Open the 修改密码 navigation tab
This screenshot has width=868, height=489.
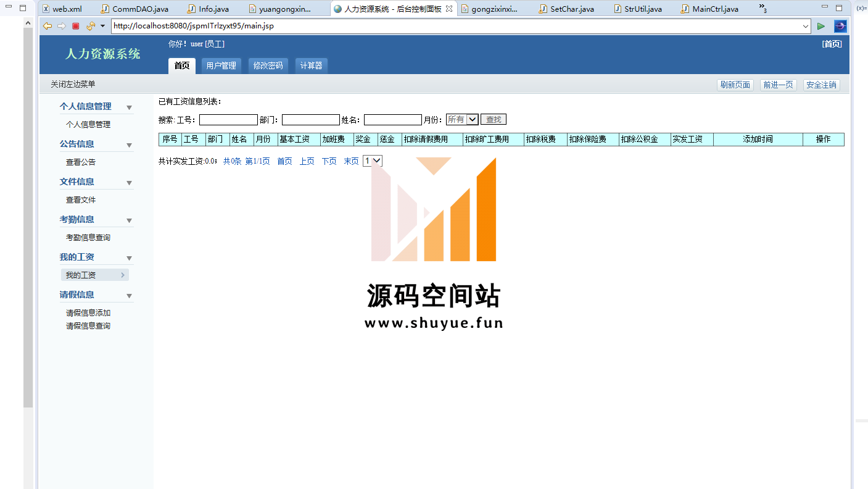[268, 65]
